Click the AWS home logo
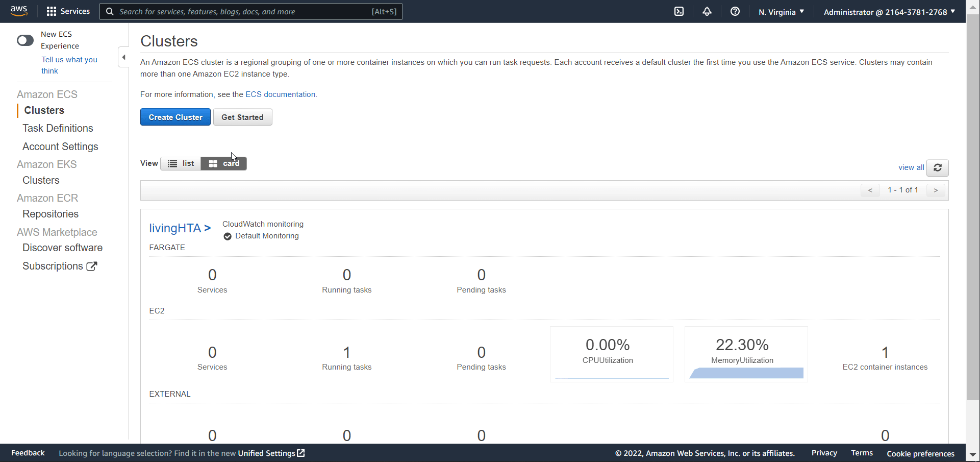 click(19, 11)
